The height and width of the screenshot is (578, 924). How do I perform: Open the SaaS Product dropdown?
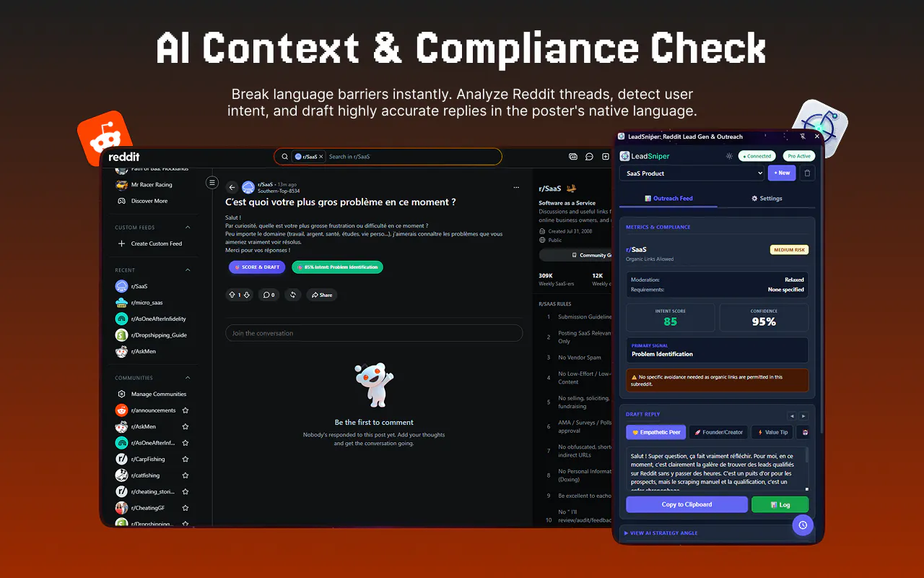692,173
